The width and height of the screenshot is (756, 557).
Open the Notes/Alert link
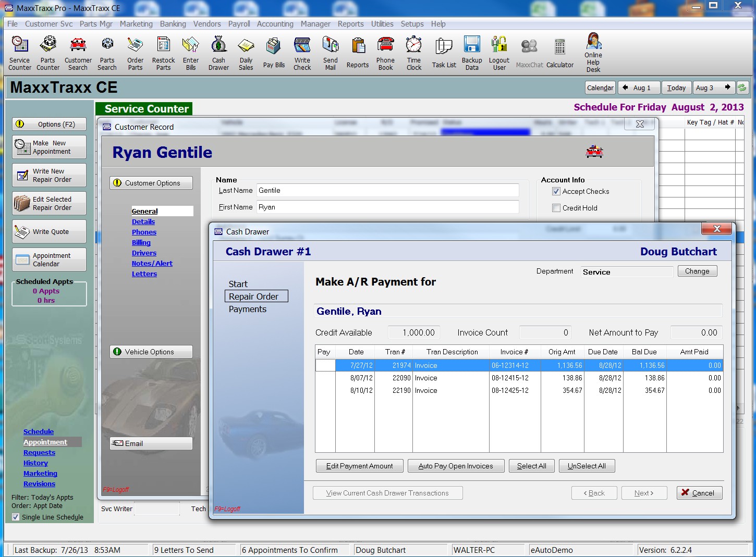tap(152, 263)
